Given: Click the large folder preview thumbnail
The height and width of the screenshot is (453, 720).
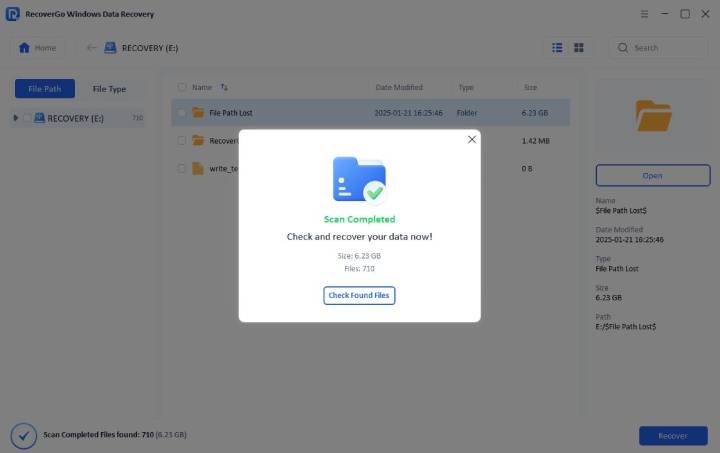Looking at the screenshot, I should (x=653, y=117).
